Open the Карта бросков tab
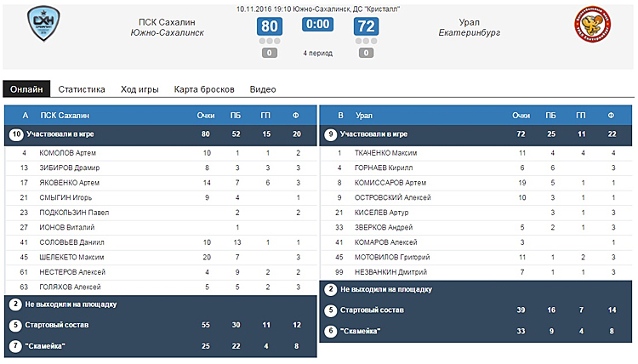Viewport: 638px width, 364px height. (204, 89)
